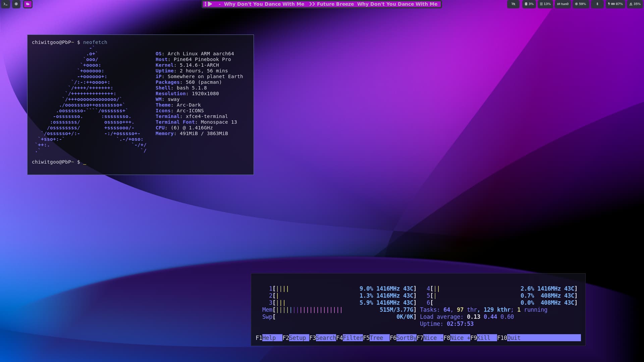Click F7 Nice - in htop
This screenshot has height=362, width=644.
click(x=430, y=338)
